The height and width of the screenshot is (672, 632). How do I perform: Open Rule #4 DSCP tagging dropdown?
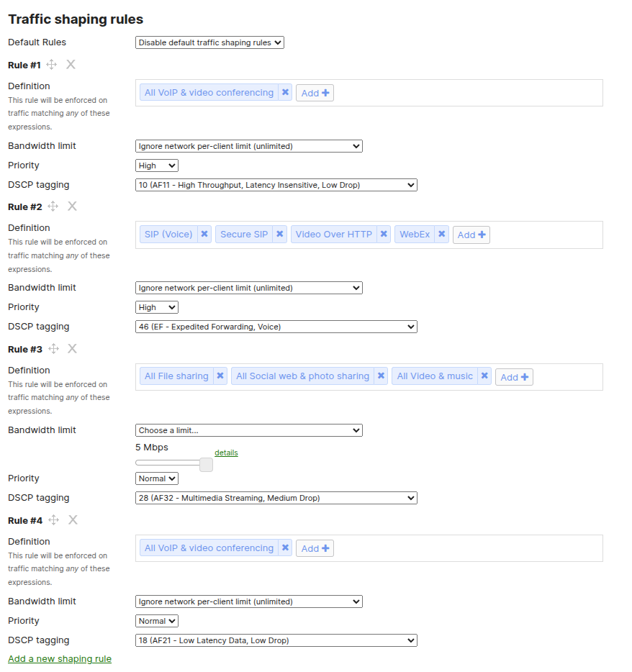(x=276, y=641)
